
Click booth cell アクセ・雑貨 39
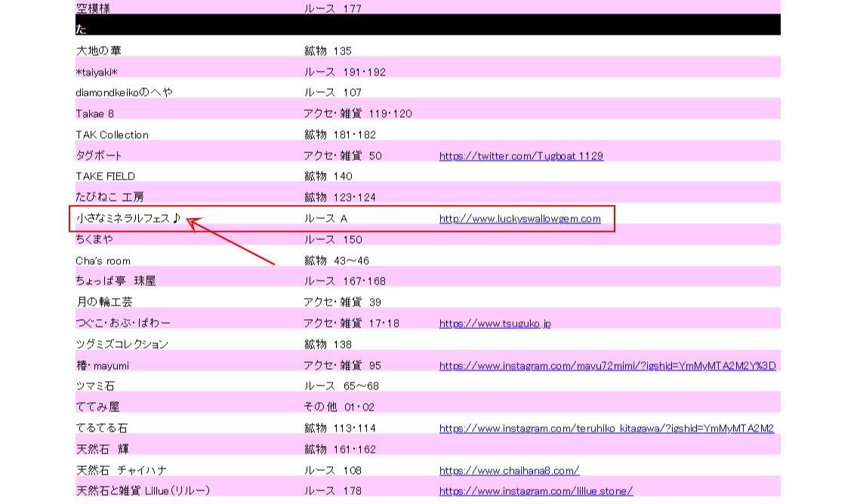click(343, 302)
